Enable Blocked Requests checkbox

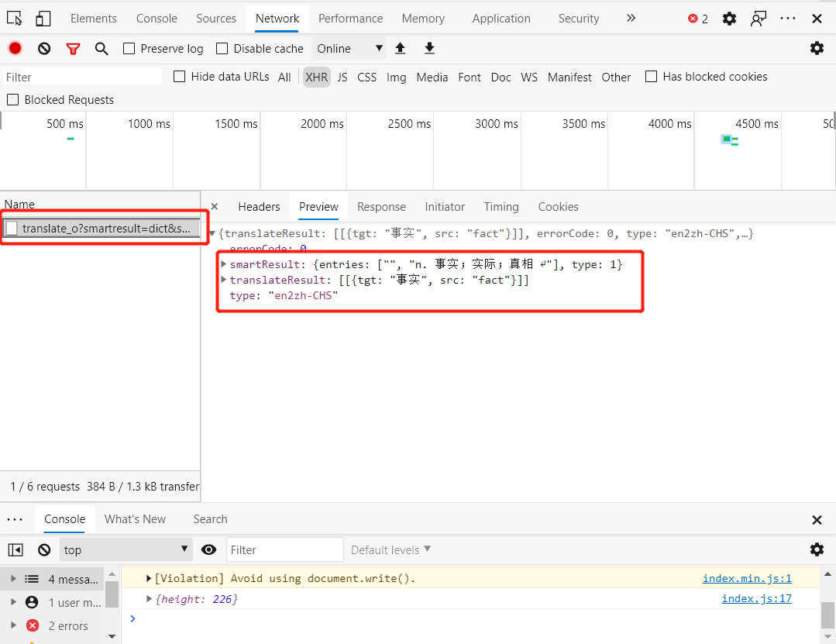pyautogui.click(x=13, y=100)
